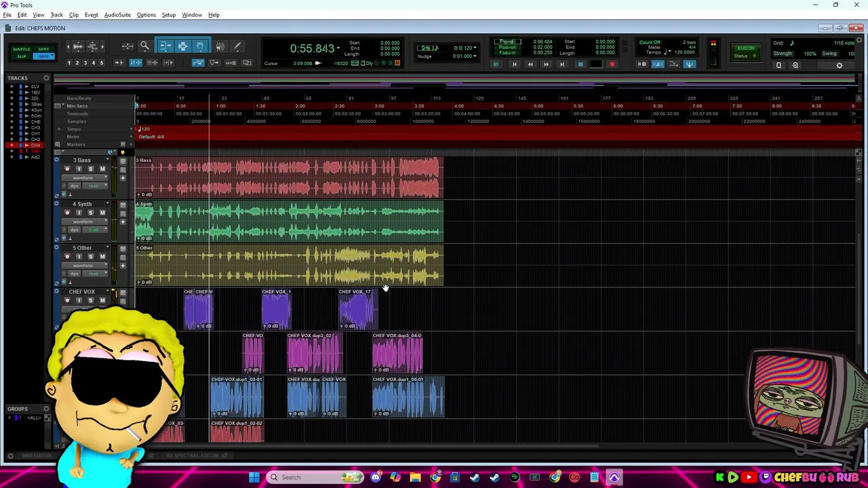Select the Pencil tool

[237, 46]
